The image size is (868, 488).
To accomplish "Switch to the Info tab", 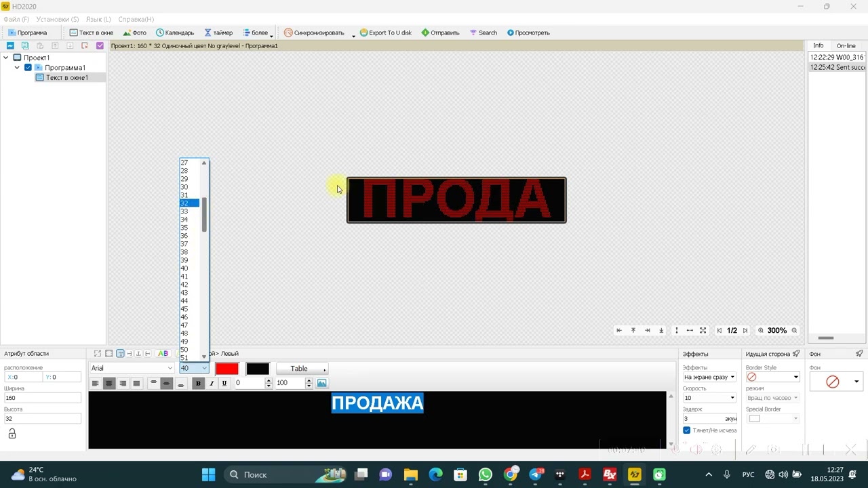I will click(x=818, y=45).
